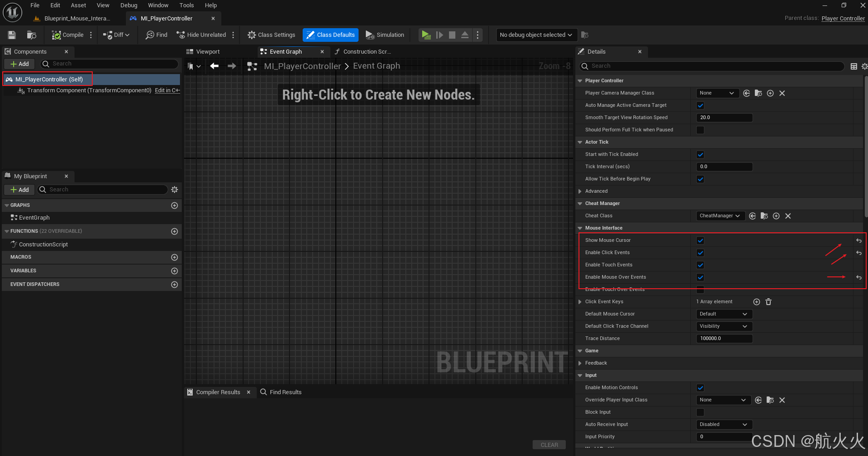The image size is (868, 456).
Task: Open Class Defaults
Action: point(330,35)
